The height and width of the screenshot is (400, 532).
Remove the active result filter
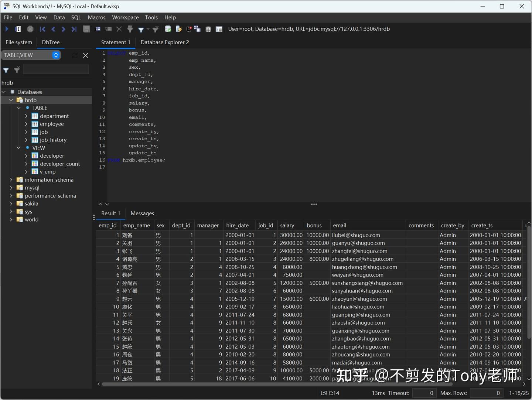[156, 29]
